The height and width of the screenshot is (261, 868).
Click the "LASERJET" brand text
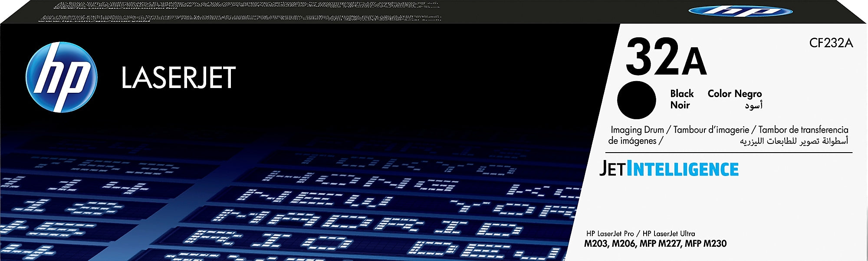click(x=178, y=78)
